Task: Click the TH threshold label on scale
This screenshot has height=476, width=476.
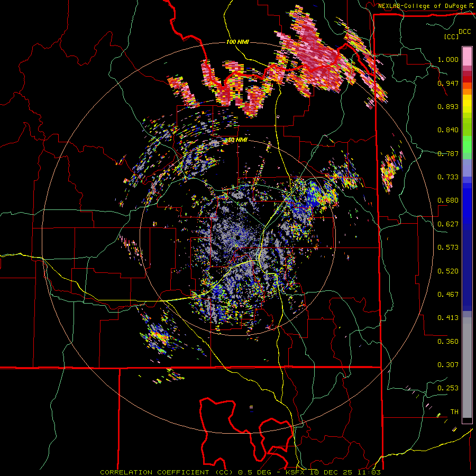Action: tap(454, 412)
